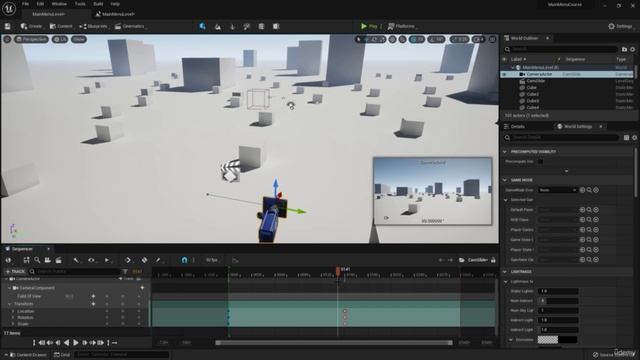Viewport: 640px width, 360px height.
Task: Select the animation mode icon in main toolbar
Action: click(x=276, y=27)
